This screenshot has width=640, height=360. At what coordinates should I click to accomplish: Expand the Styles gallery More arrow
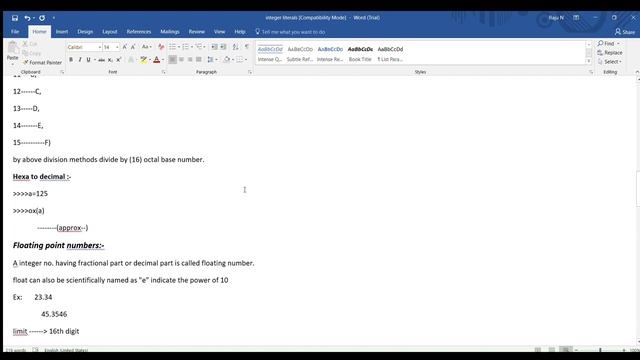coord(589,61)
